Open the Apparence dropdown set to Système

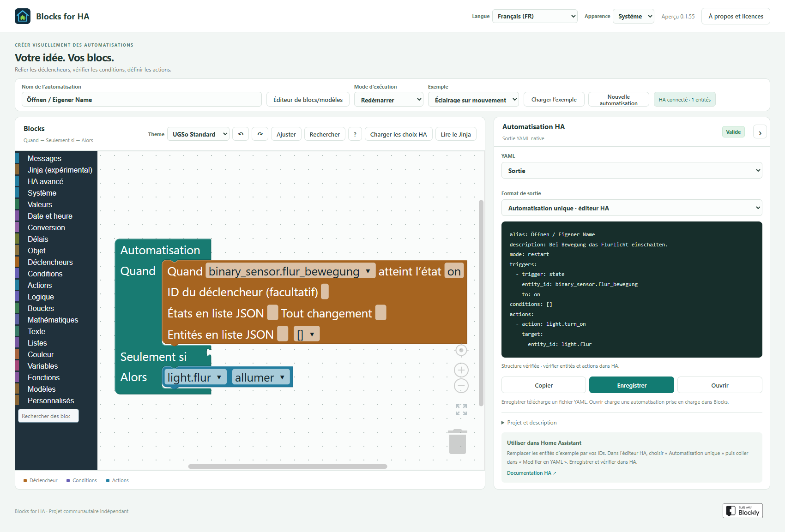634,16
